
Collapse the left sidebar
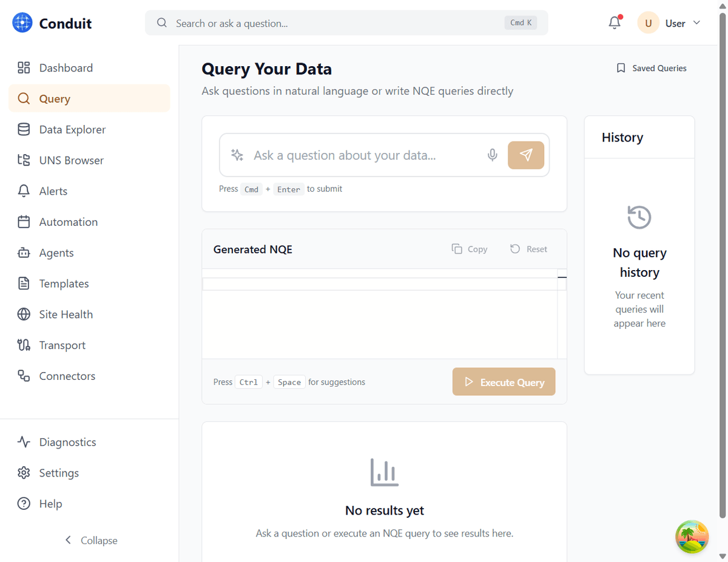[x=90, y=540]
